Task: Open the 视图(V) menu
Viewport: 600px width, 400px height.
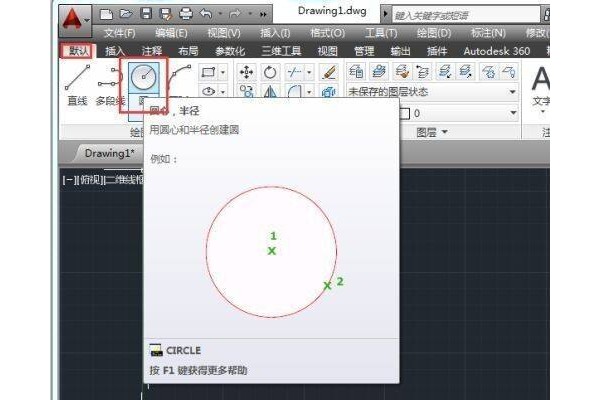Action: 224,33
